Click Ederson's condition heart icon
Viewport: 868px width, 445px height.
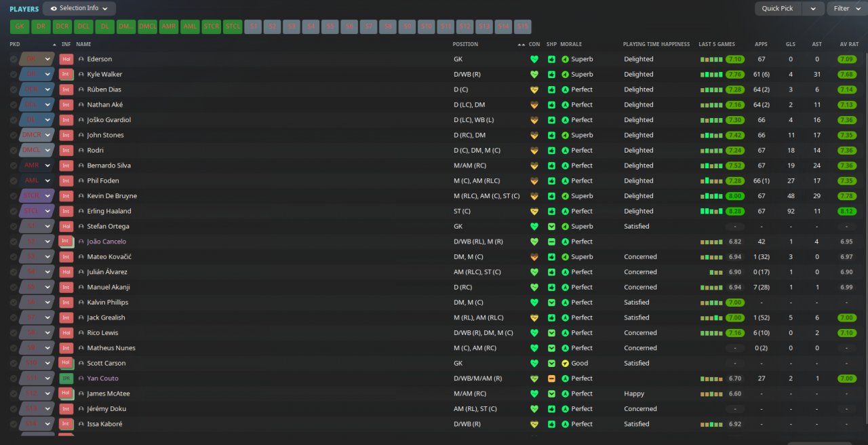point(534,59)
